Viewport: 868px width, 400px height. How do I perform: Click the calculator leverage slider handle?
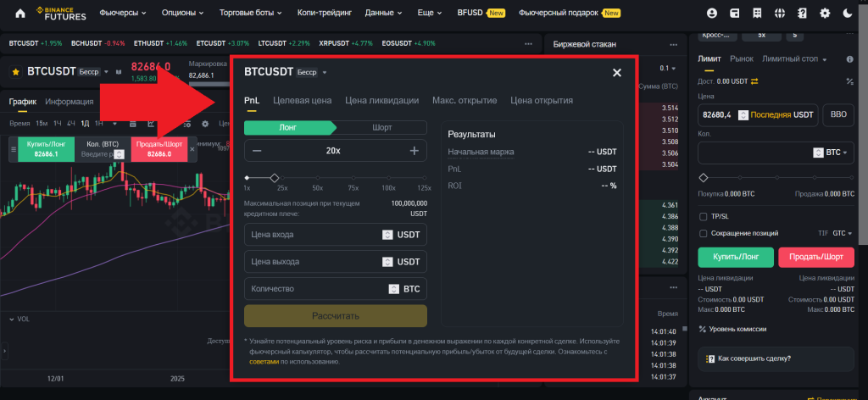pos(274,178)
